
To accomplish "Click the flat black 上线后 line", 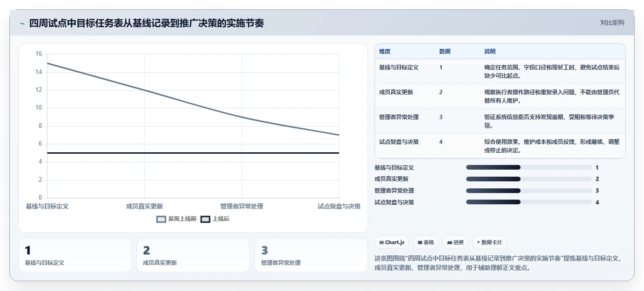I will [193, 153].
